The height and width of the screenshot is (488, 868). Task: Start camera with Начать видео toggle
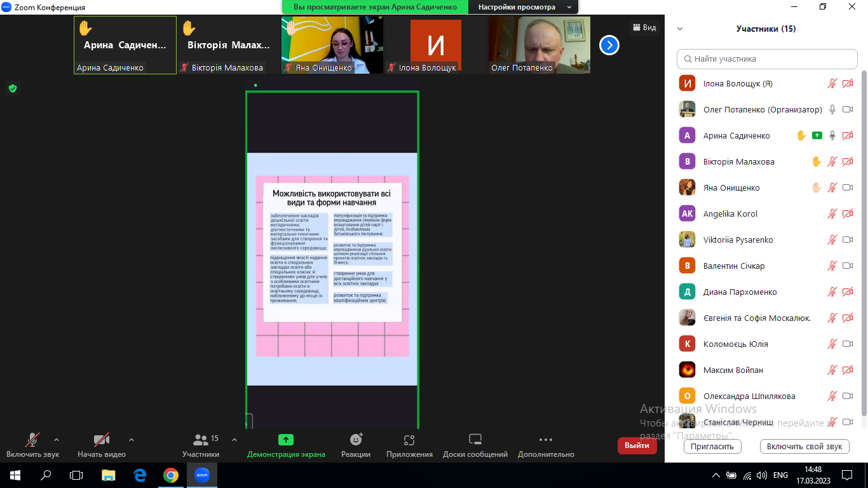point(102,440)
